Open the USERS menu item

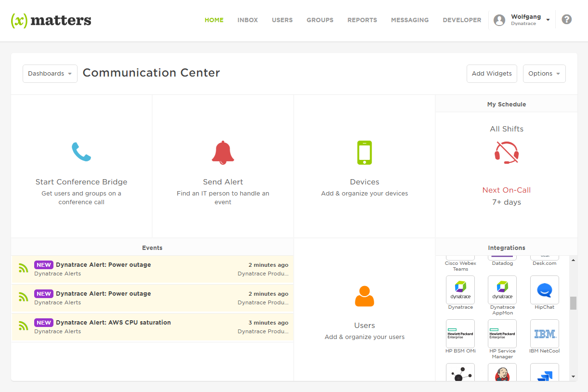[x=282, y=20]
